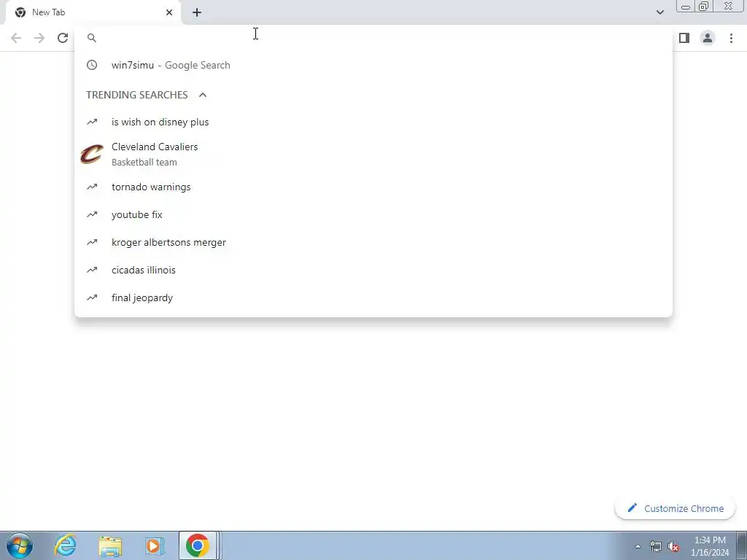Click the forward navigation arrow
This screenshot has width=747, height=560.
point(39,38)
